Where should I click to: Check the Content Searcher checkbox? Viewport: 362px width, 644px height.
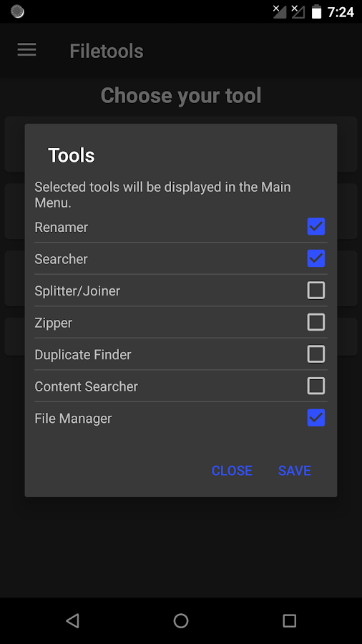coord(316,386)
